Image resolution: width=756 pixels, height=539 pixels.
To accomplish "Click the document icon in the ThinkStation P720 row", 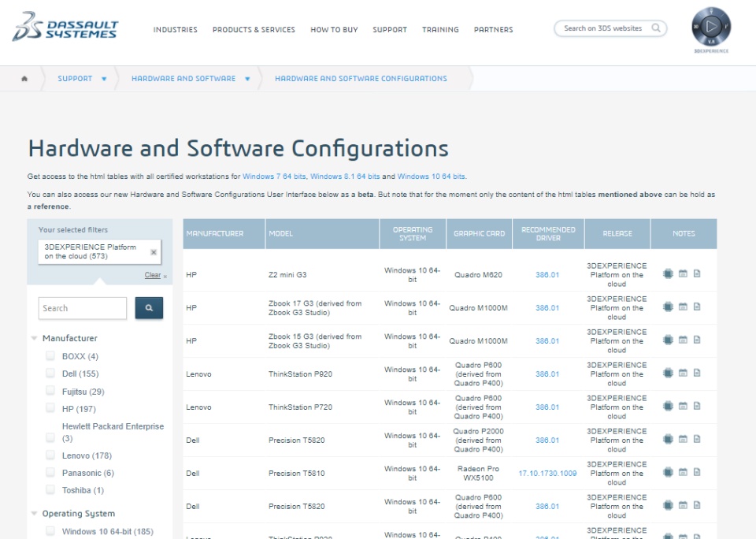I will point(697,406).
